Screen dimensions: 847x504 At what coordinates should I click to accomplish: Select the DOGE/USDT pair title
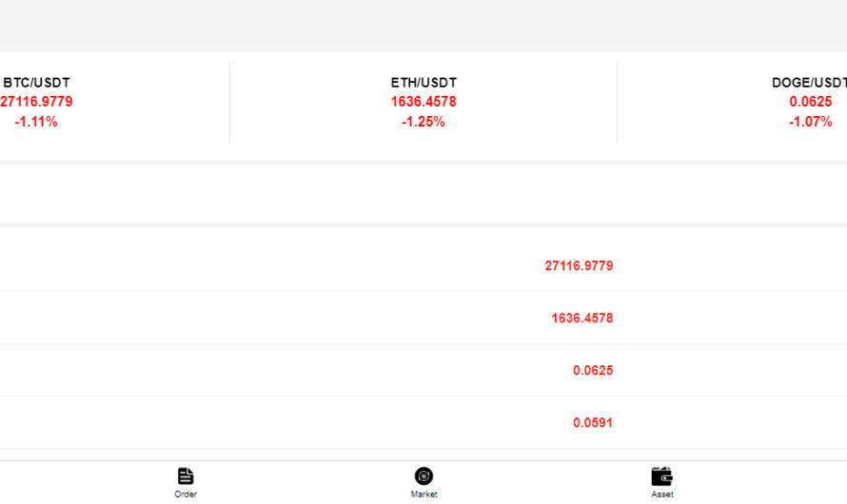click(809, 83)
